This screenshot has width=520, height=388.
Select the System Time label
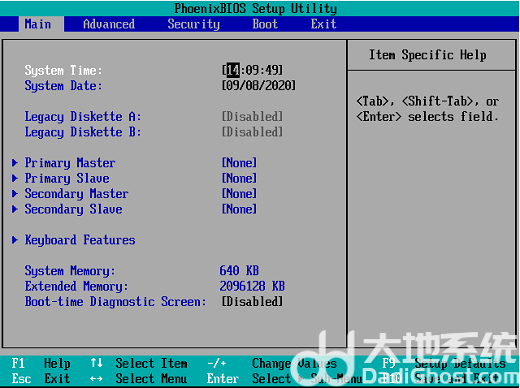coord(63,70)
